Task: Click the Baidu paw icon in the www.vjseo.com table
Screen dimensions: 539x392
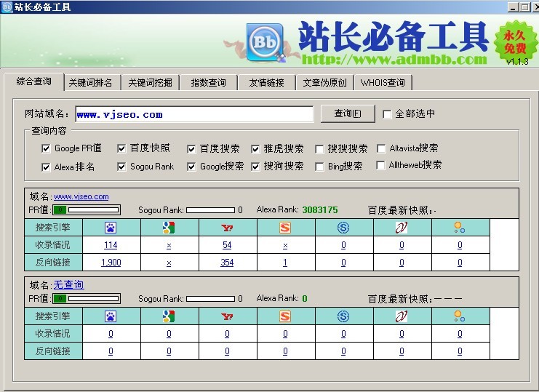Action: tap(111, 228)
